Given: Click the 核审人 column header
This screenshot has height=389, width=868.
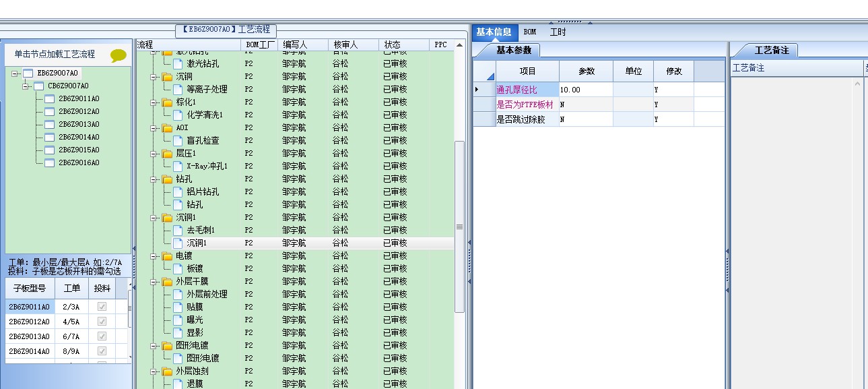Looking at the screenshot, I should 354,44.
